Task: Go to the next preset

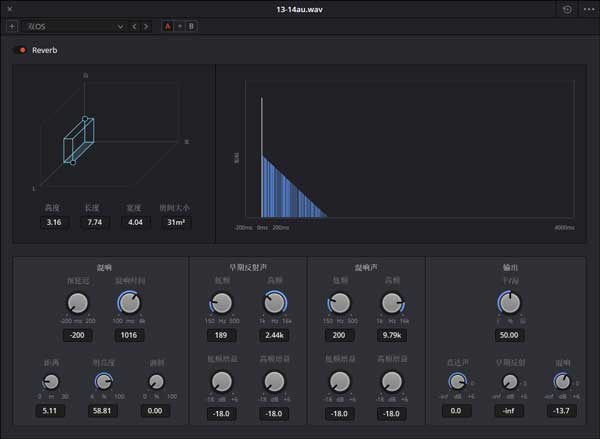Action: tap(147, 25)
